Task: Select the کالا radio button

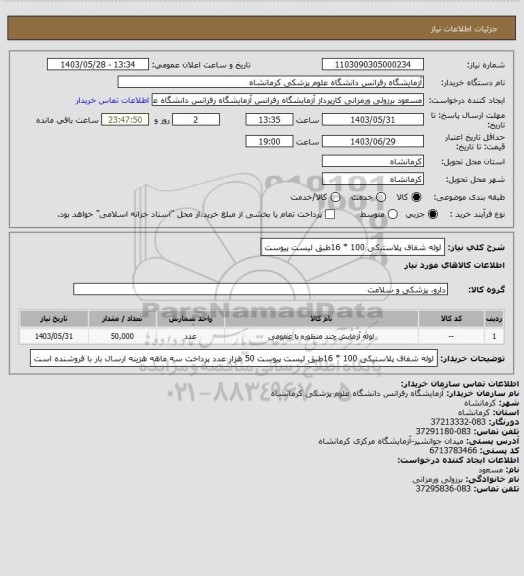Action: pos(416,197)
